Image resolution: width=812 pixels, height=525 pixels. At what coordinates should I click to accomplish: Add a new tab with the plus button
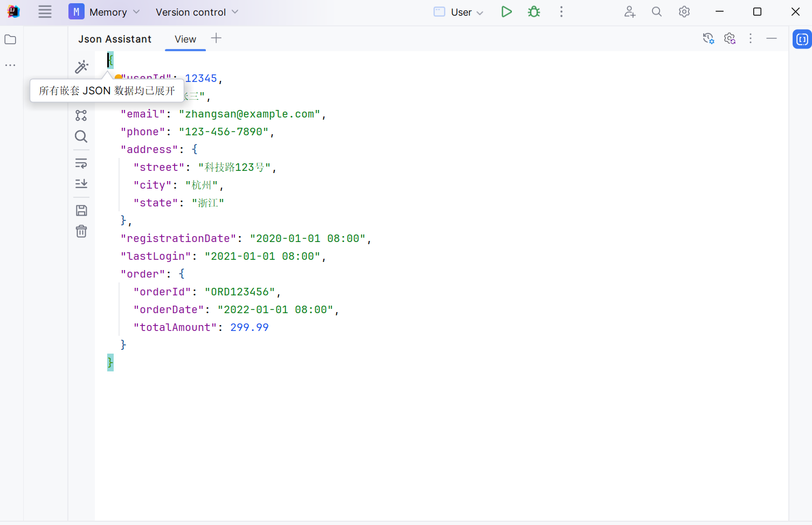pos(216,38)
